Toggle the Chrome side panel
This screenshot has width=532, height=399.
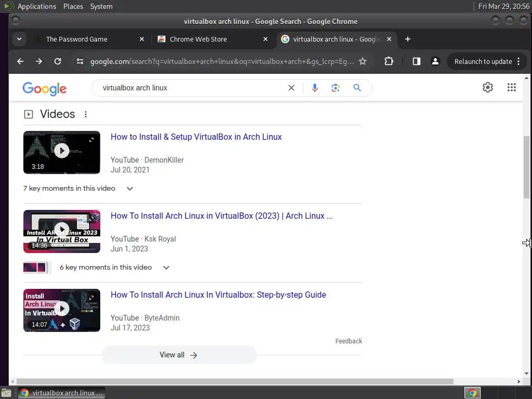416,61
